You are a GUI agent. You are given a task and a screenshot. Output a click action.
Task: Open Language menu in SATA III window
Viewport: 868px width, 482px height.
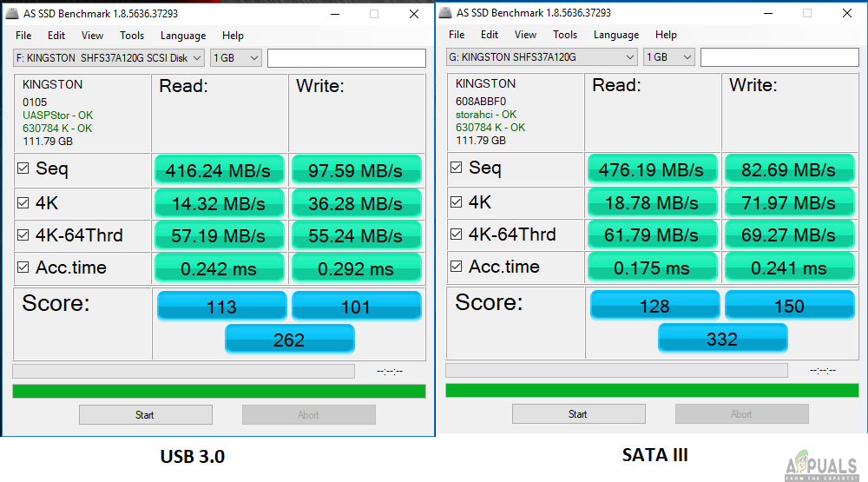point(615,35)
